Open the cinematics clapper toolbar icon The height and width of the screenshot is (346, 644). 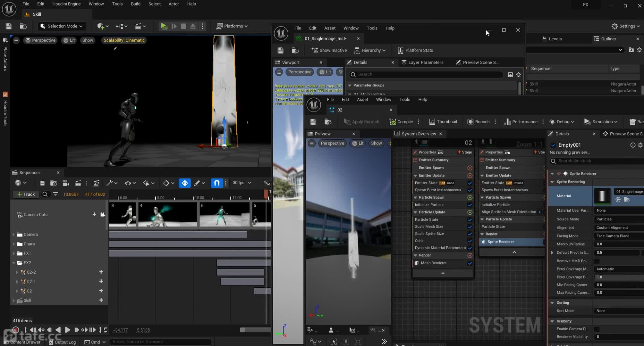[x=140, y=26]
